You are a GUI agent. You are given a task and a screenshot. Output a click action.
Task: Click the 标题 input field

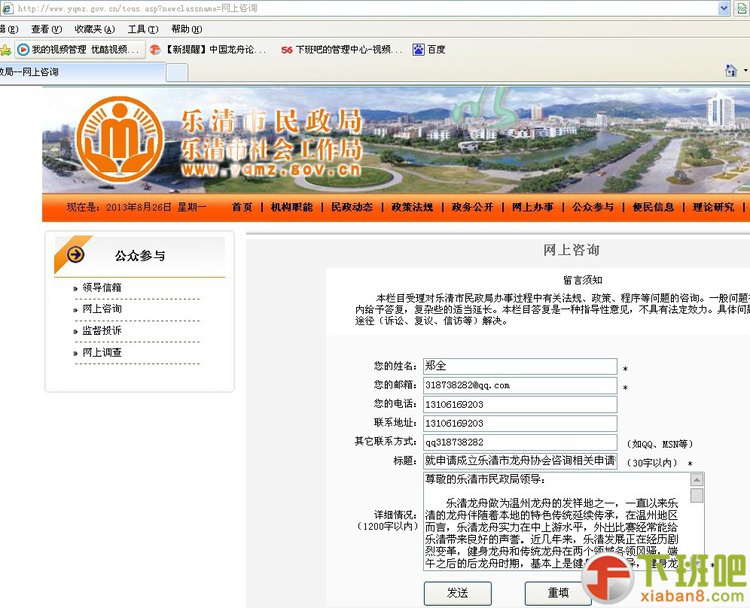pos(520,461)
